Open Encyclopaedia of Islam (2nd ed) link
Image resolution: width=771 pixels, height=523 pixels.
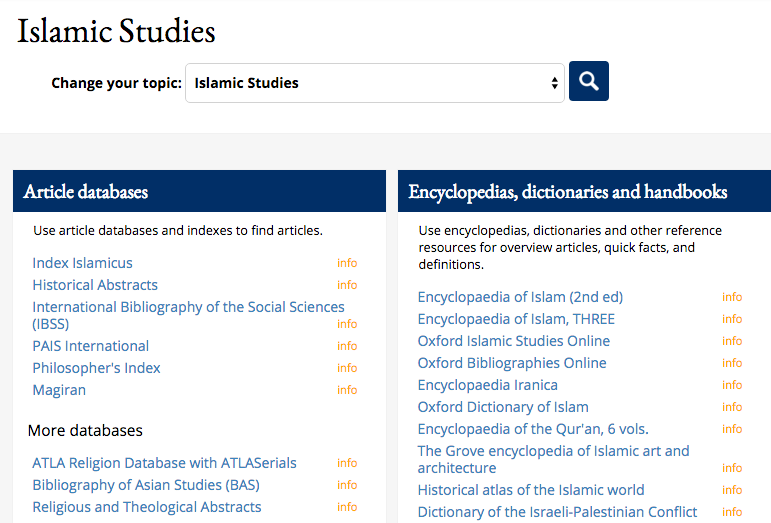point(520,297)
